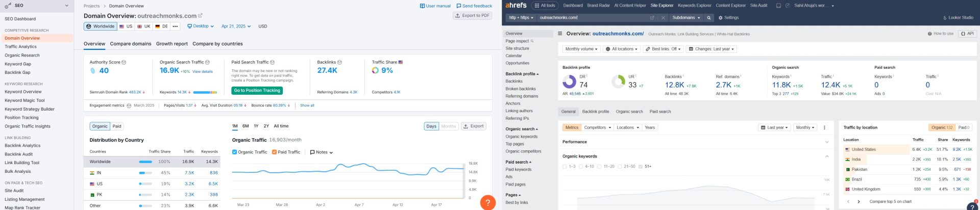Open the Subdomains mode dropdown
The width and height of the screenshot is (980, 210).
pyautogui.click(x=686, y=18)
